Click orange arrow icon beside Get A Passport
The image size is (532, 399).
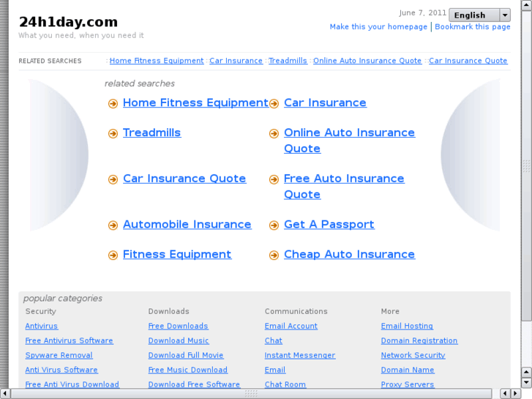tap(274, 225)
